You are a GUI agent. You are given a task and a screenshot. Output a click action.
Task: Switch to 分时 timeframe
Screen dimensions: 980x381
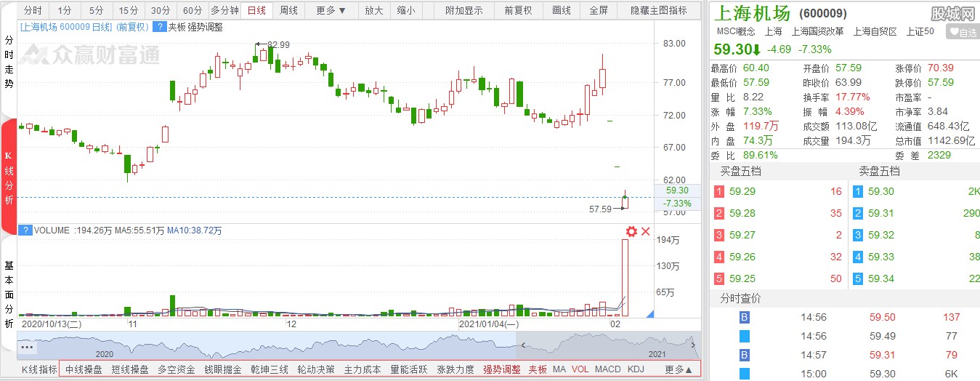[x=32, y=11]
